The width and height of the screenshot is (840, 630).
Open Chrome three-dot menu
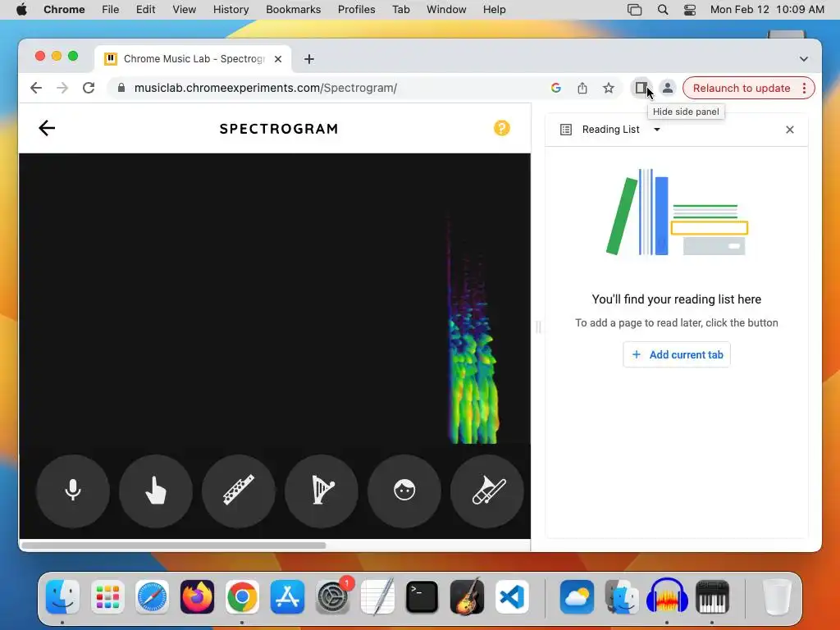coord(804,88)
